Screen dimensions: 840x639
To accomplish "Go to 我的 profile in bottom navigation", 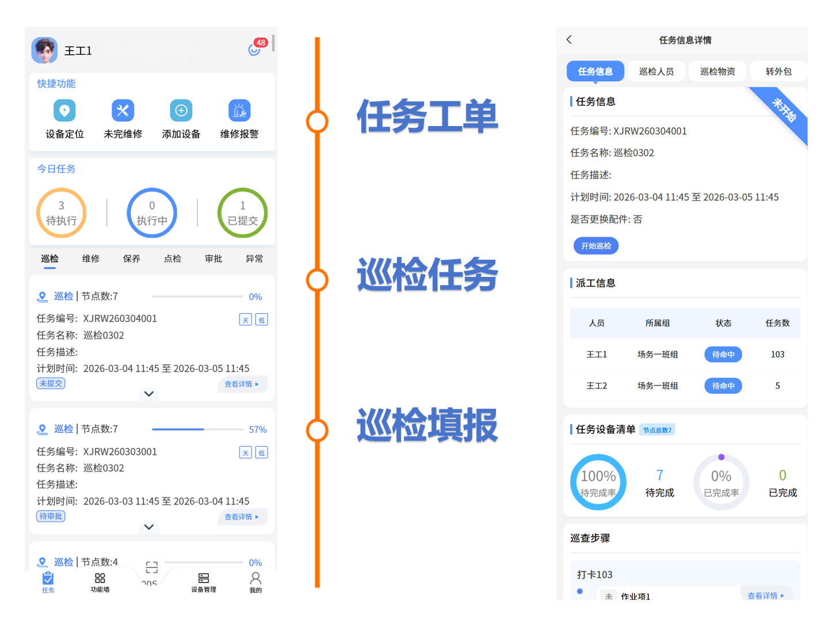I will (x=255, y=581).
